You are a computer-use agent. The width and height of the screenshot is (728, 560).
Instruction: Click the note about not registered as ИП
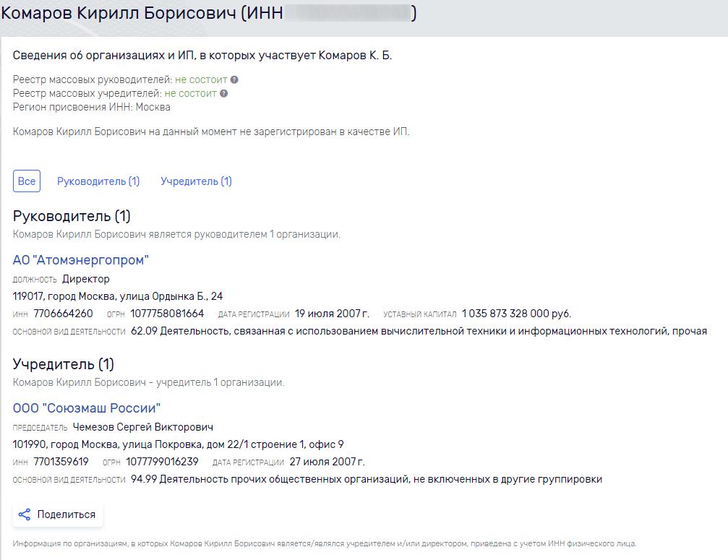(211, 132)
